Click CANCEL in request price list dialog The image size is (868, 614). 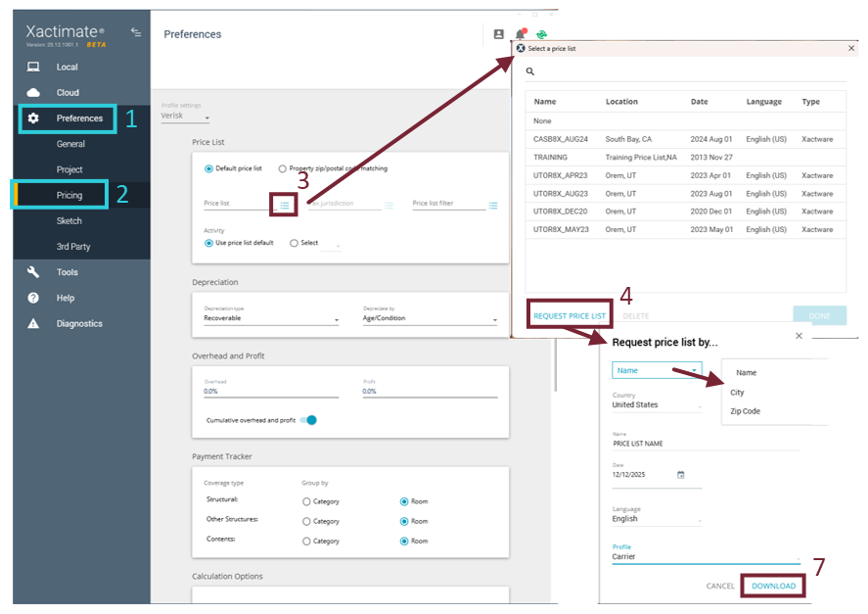pos(720,586)
